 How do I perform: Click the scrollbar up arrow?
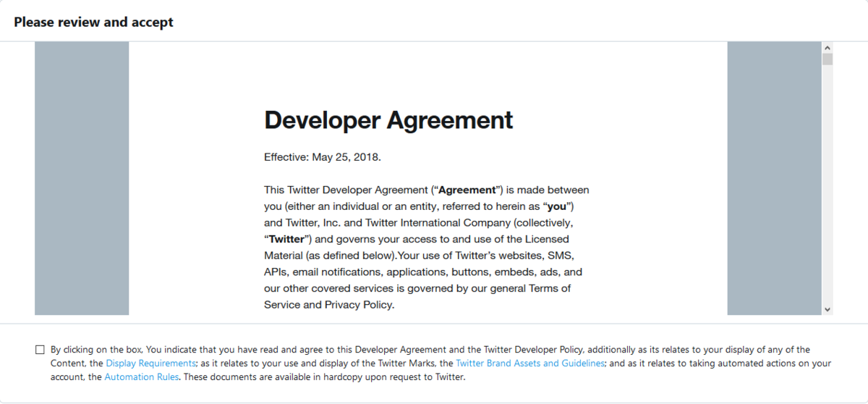[827, 47]
